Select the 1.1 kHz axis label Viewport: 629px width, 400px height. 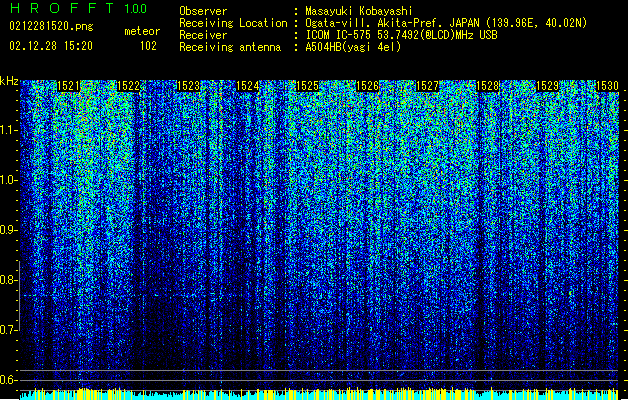point(9,130)
